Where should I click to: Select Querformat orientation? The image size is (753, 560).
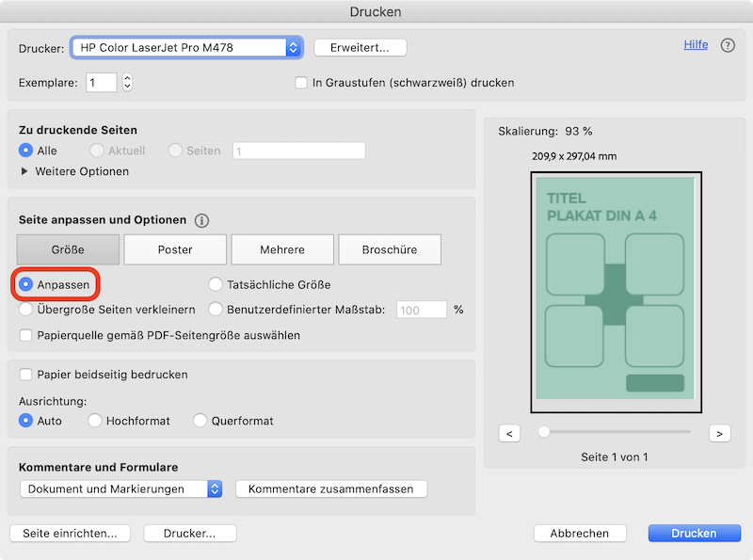pos(200,421)
